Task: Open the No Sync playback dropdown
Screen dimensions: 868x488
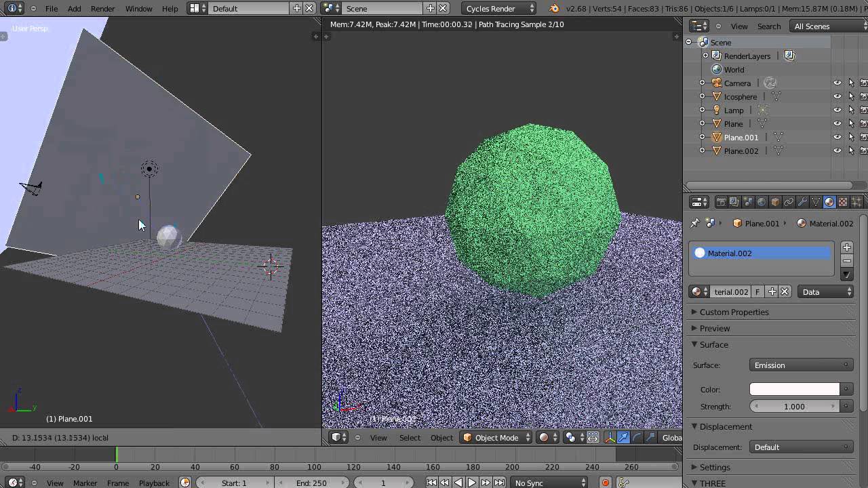Action: [549, 483]
